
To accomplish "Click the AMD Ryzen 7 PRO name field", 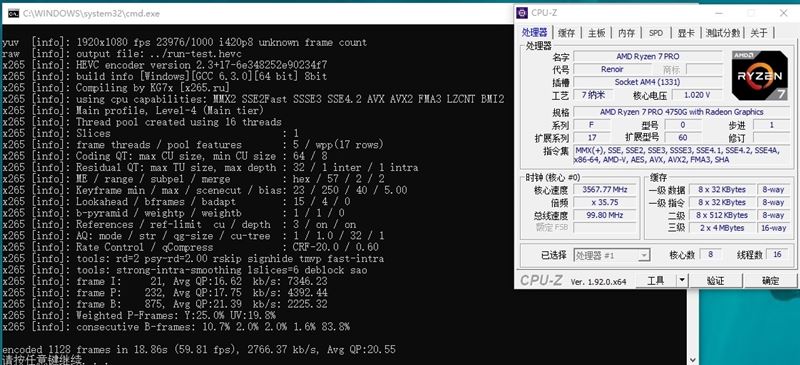I will [x=647, y=57].
